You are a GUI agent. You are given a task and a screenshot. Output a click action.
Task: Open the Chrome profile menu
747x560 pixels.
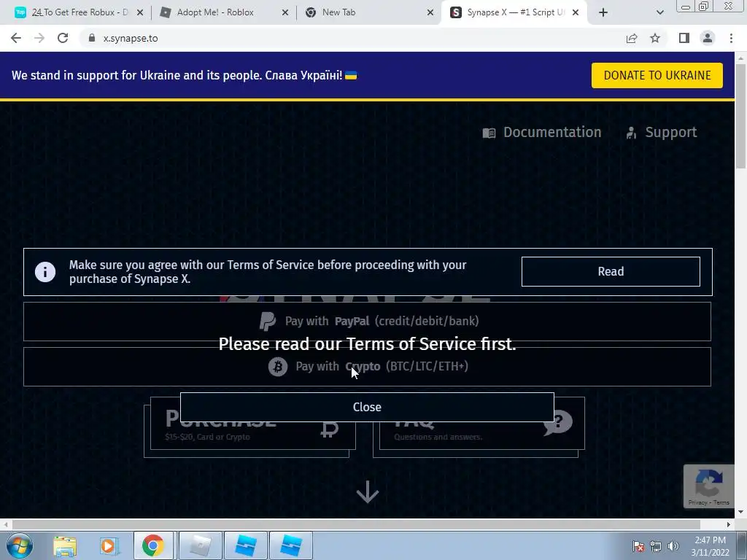click(x=708, y=38)
